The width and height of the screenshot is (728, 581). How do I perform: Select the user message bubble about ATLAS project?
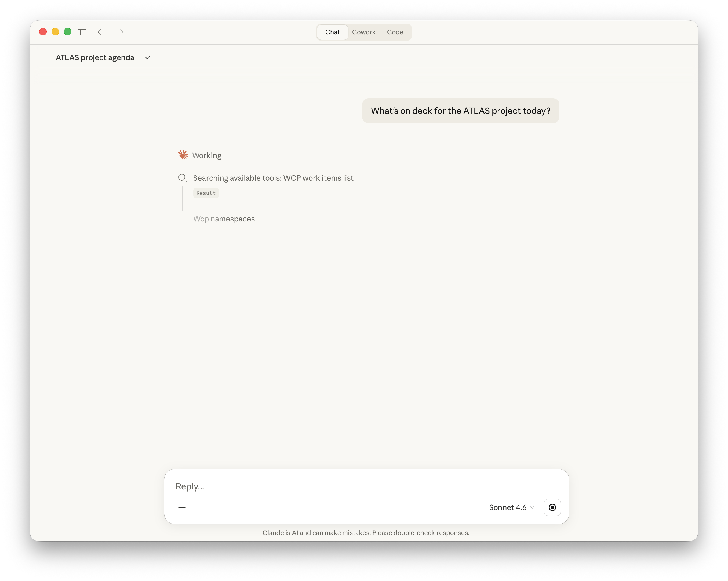(x=460, y=110)
